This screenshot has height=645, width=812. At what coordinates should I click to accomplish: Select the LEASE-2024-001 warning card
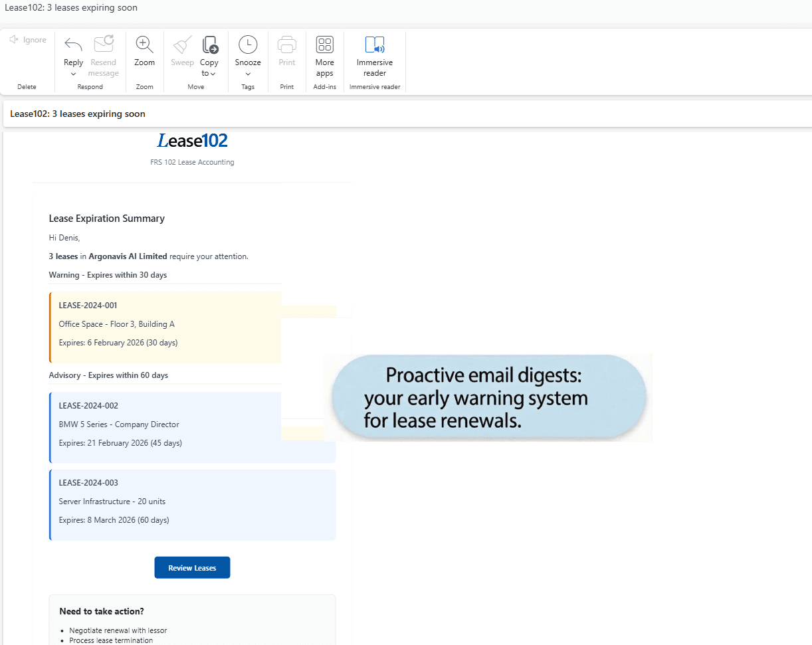pos(165,327)
